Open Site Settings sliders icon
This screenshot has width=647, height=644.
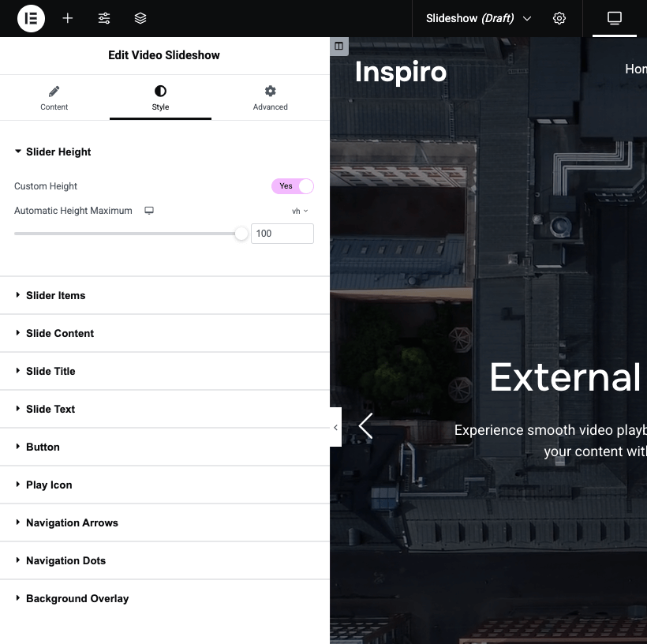tap(104, 18)
